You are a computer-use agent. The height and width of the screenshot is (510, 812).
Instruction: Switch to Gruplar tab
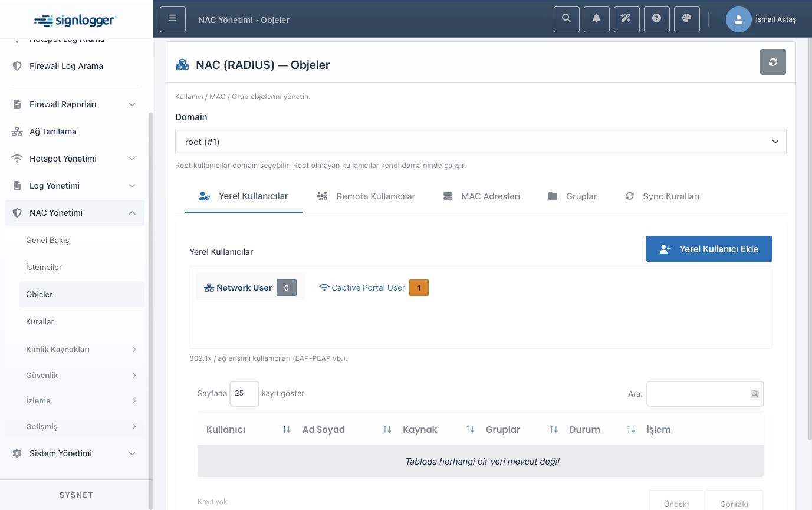tap(573, 196)
